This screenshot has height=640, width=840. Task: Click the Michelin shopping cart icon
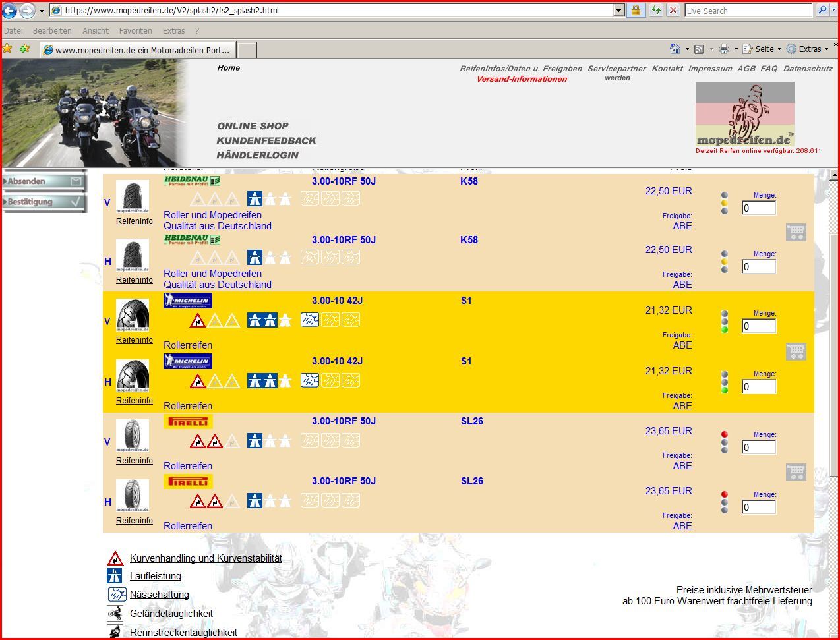point(796,352)
